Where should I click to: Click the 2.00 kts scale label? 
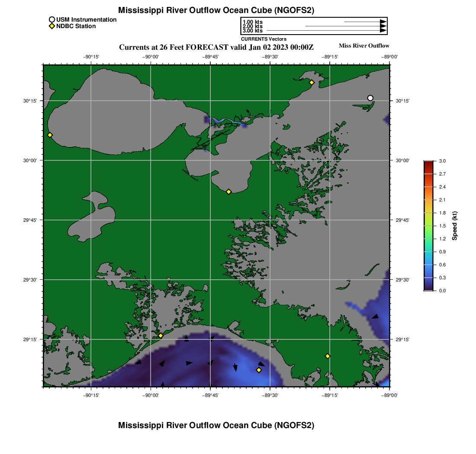click(252, 26)
